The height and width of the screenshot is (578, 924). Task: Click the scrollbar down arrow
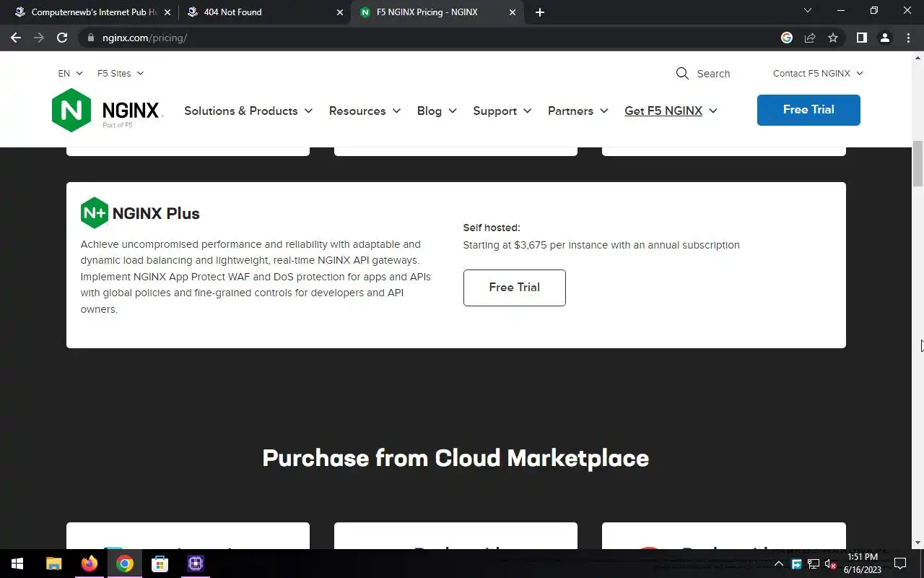918,543
